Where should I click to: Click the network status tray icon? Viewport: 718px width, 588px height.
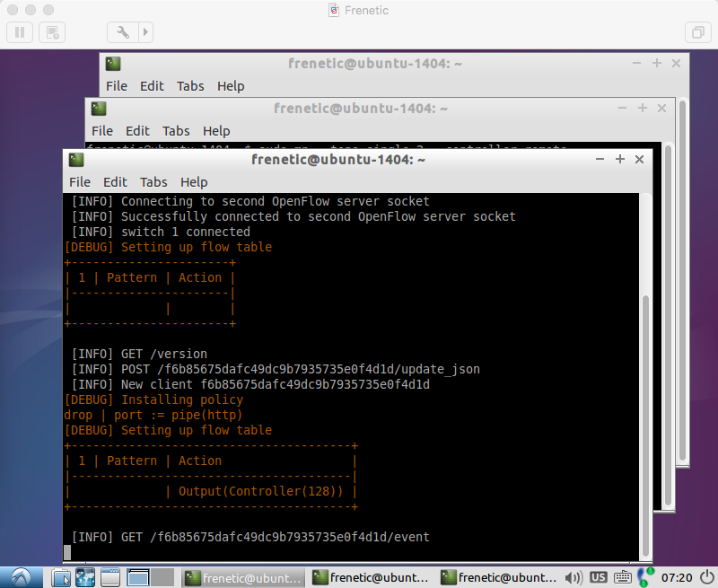pos(645,577)
